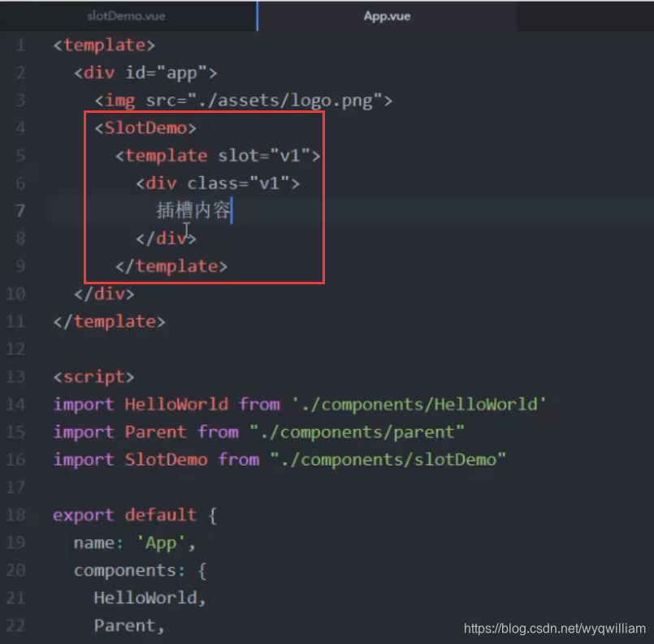Click the import HelloWorld line

300,404
